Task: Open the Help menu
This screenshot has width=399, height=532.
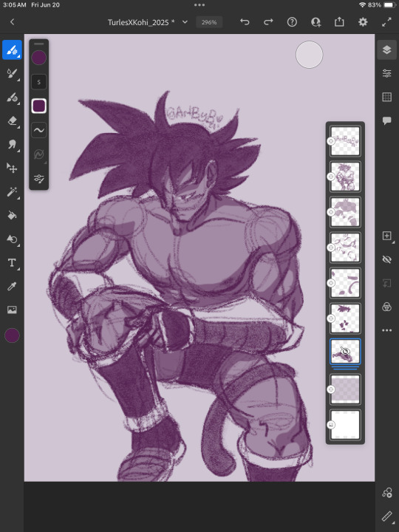Action: coord(292,22)
